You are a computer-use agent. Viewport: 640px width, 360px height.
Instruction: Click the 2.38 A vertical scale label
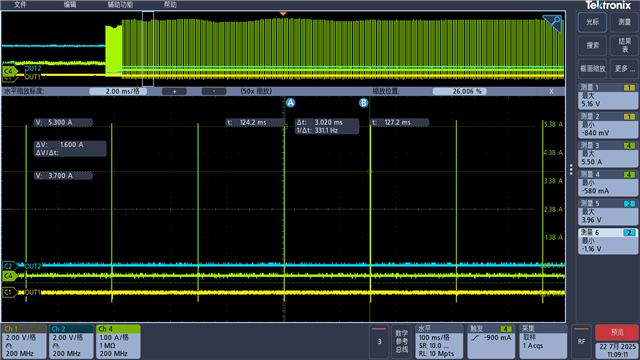tap(553, 209)
